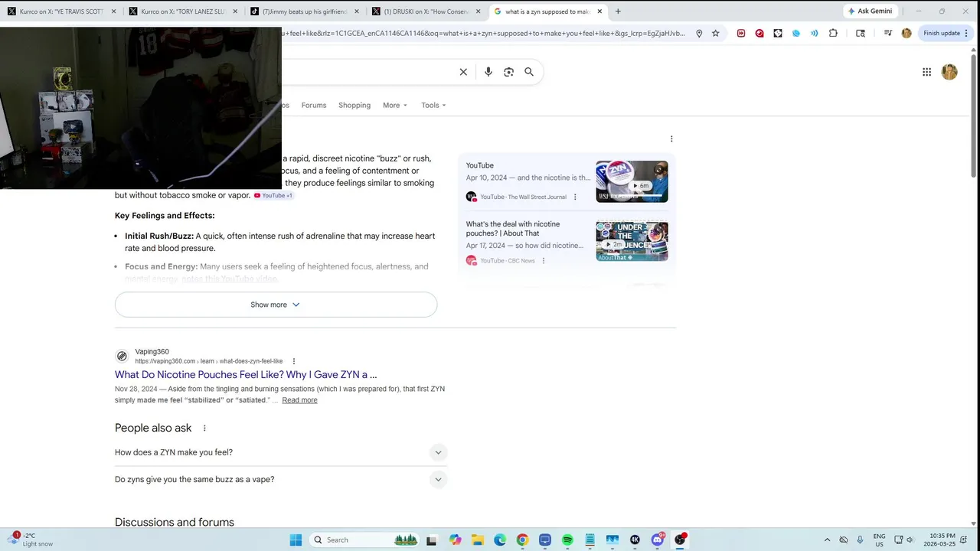Open the clock showing 10:35 PM

[942, 540]
